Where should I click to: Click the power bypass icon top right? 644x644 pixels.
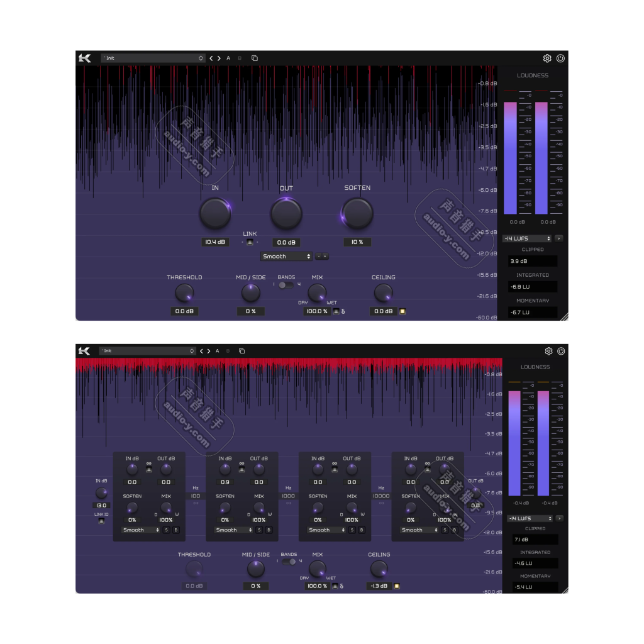(x=560, y=58)
